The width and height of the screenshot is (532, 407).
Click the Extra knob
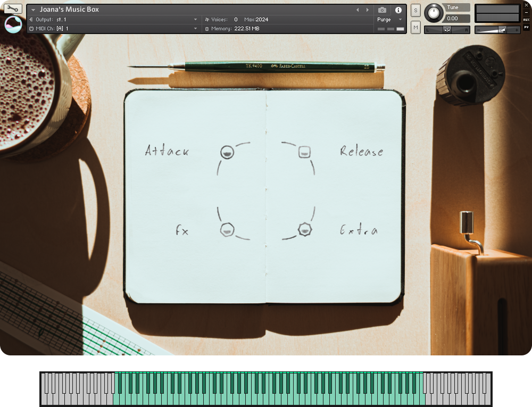305,230
